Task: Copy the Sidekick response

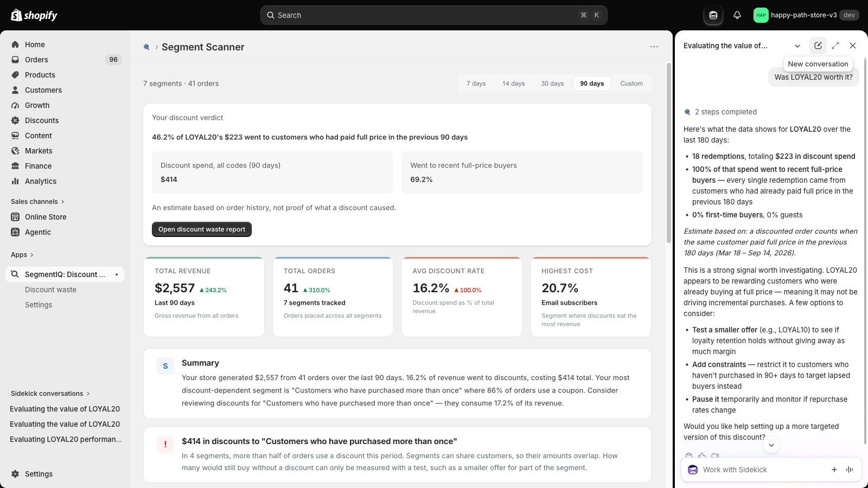Action: point(689,456)
